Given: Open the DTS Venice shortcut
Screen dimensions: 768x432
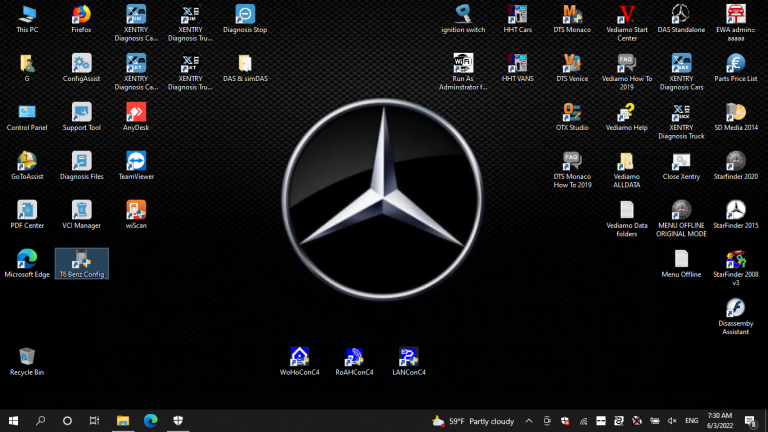Looking at the screenshot, I should pos(572,68).
